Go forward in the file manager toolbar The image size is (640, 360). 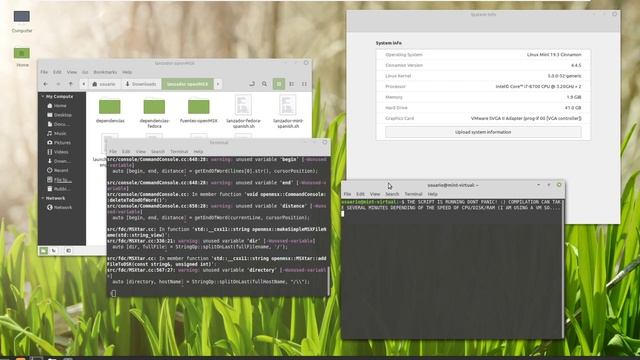[58, 84]
